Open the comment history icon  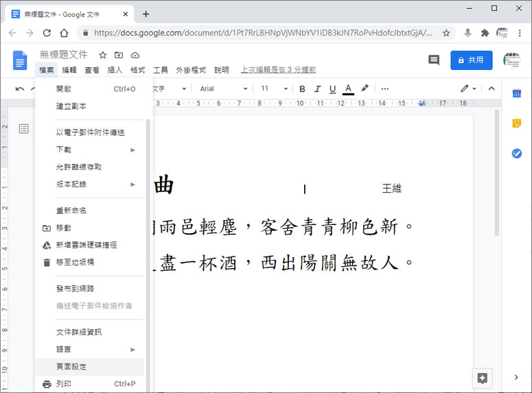pos(434,60)
